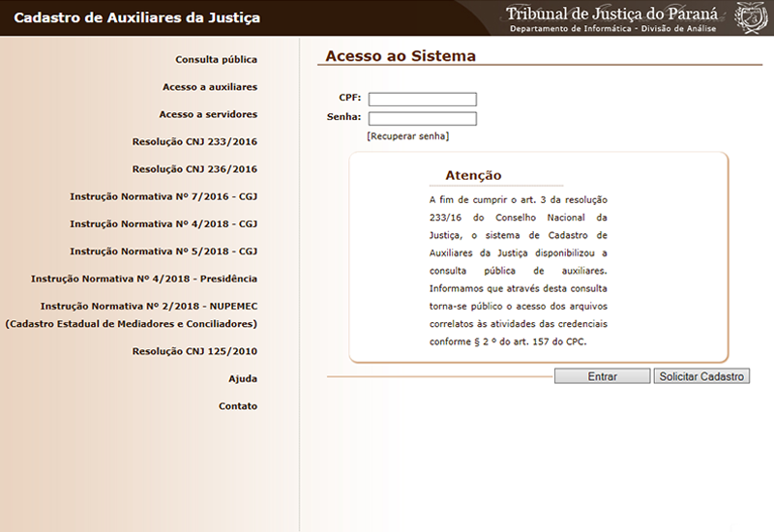Open the Ajuda help page
774x532 pixels.
243,378
